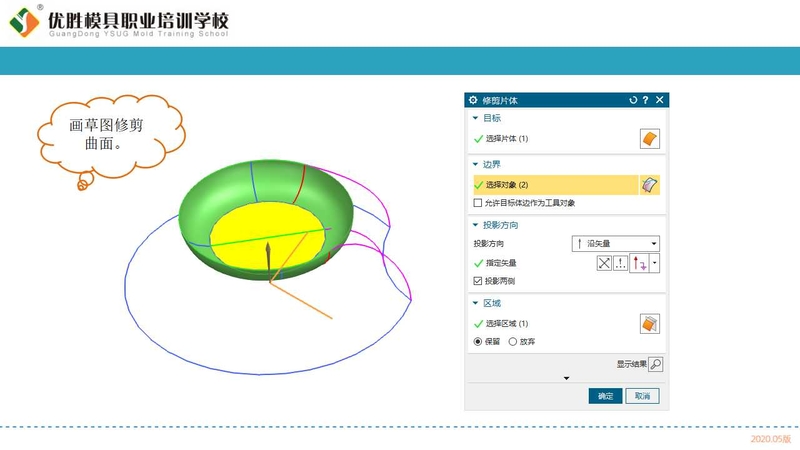Collapse the 区域 section

[x=475, y=304]
